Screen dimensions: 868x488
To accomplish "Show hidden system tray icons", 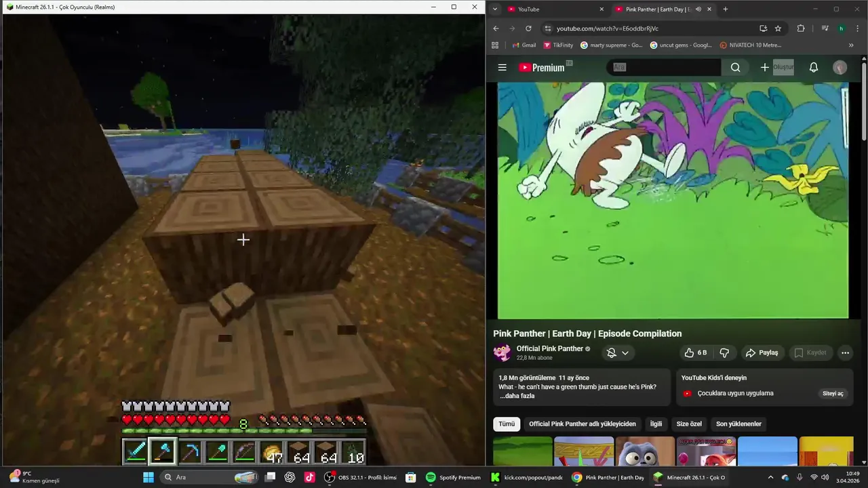I will (770, 477).
